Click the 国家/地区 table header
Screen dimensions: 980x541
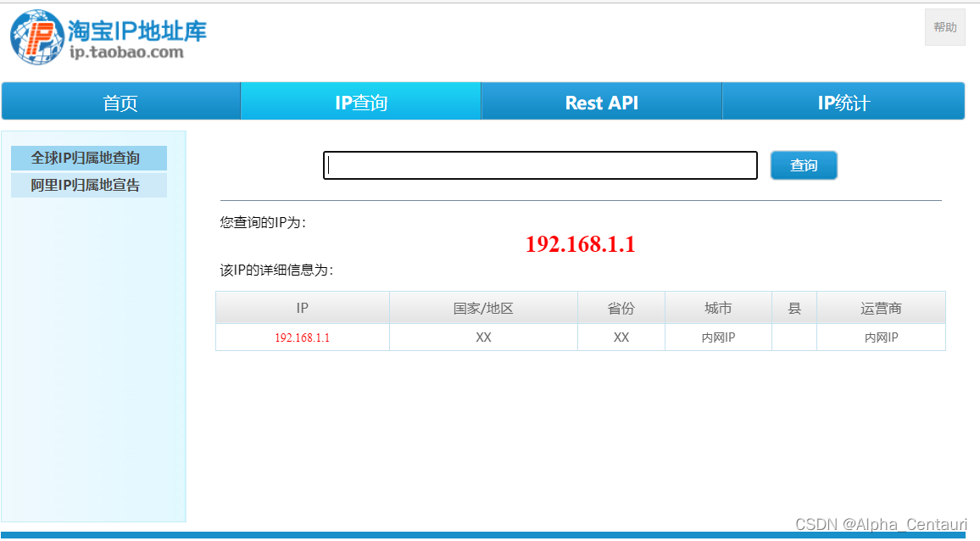point(483,308)
